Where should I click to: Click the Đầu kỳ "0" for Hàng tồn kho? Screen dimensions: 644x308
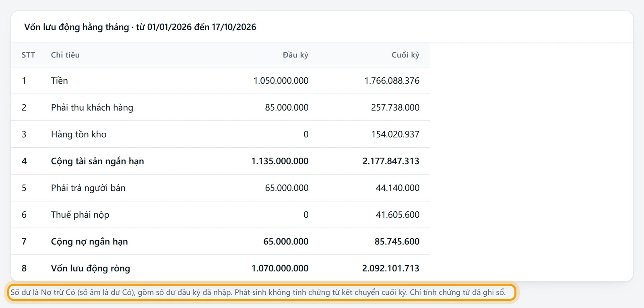coord(306,134)
